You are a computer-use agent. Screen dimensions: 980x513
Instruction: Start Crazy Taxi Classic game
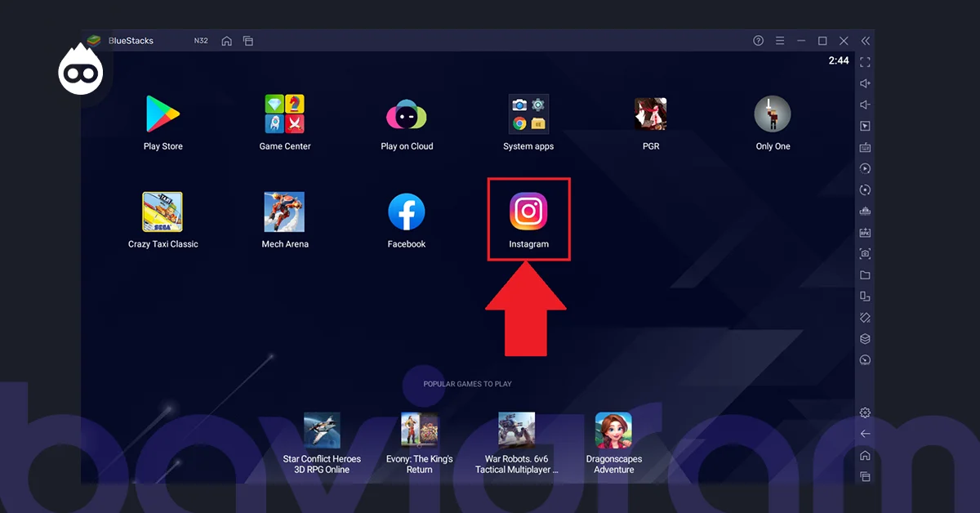point(163,212)
